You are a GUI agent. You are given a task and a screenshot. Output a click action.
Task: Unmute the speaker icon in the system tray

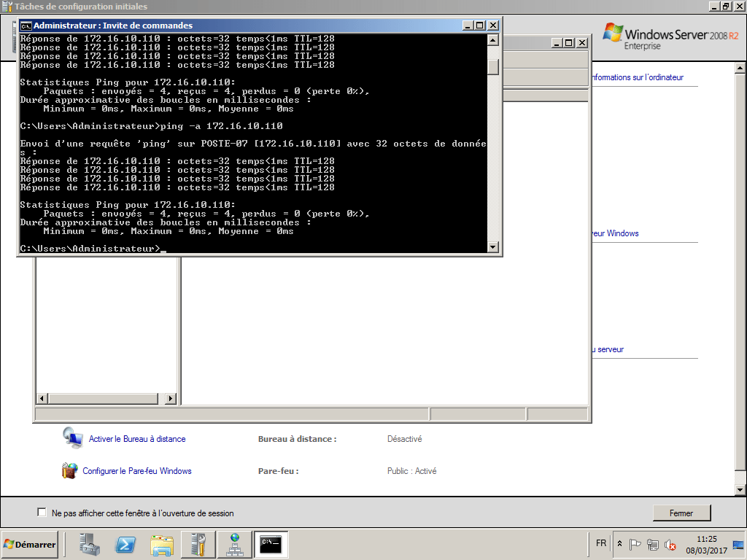[x=670, y=544]
